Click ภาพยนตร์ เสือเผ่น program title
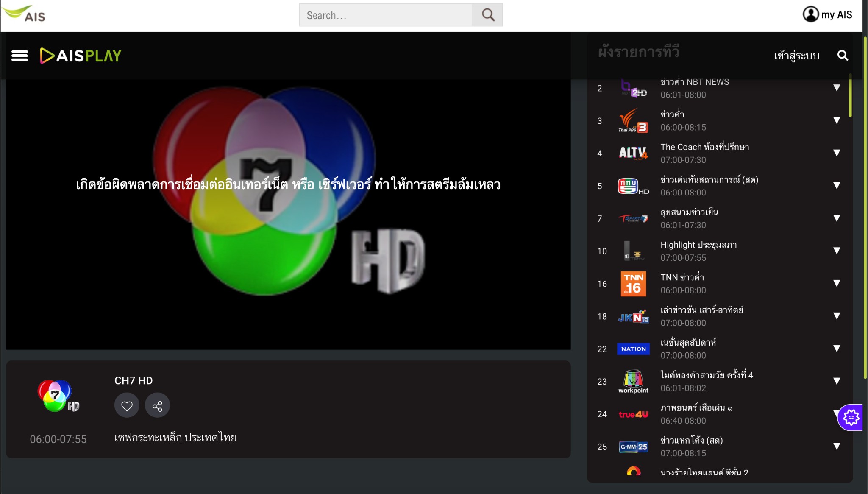 pyautogui.click(x=696, y=407)
